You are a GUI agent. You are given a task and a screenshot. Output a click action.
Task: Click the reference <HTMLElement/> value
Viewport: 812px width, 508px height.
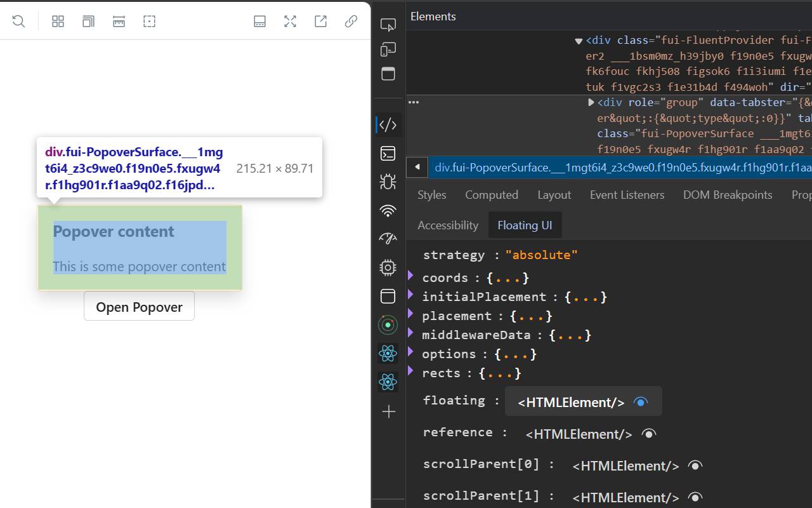pyautogui.click(x=579, y=434)
